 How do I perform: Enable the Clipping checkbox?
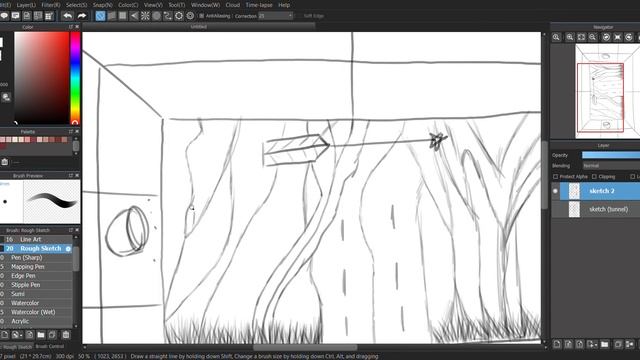coord(594,177)
